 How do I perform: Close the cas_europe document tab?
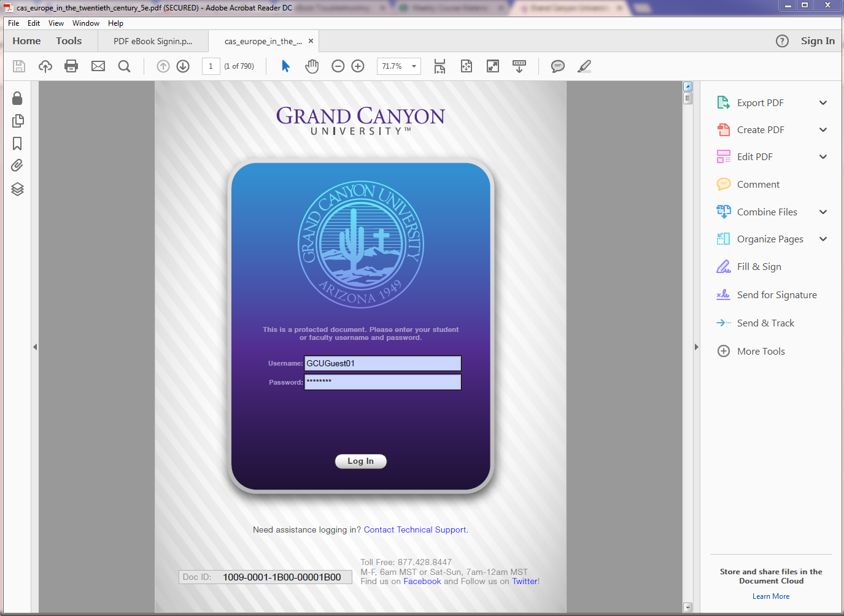311,41
